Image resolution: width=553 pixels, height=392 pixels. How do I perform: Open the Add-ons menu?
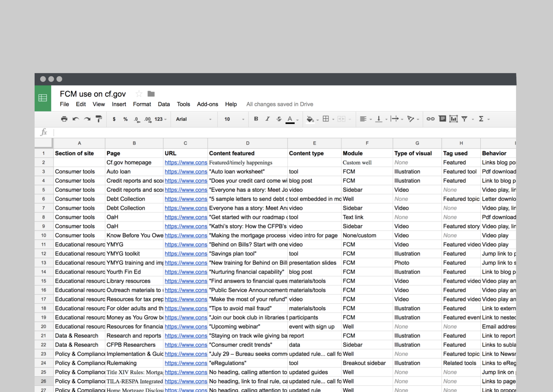point(208,104)
